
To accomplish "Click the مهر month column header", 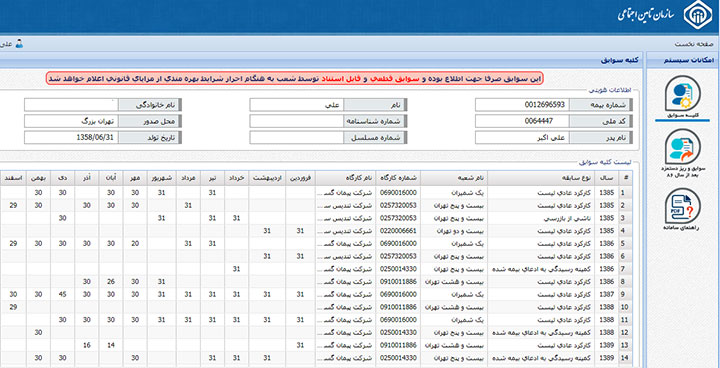I will coord(135,178).
